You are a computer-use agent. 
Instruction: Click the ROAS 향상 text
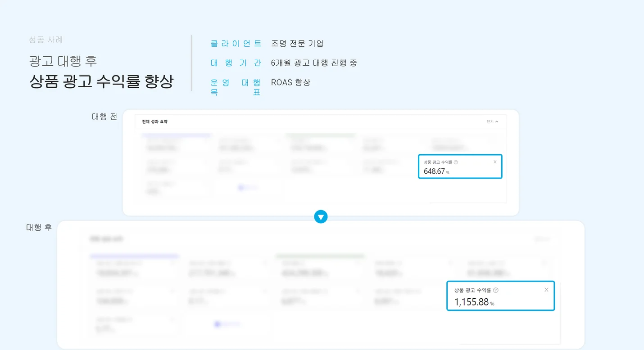point(290,82)
